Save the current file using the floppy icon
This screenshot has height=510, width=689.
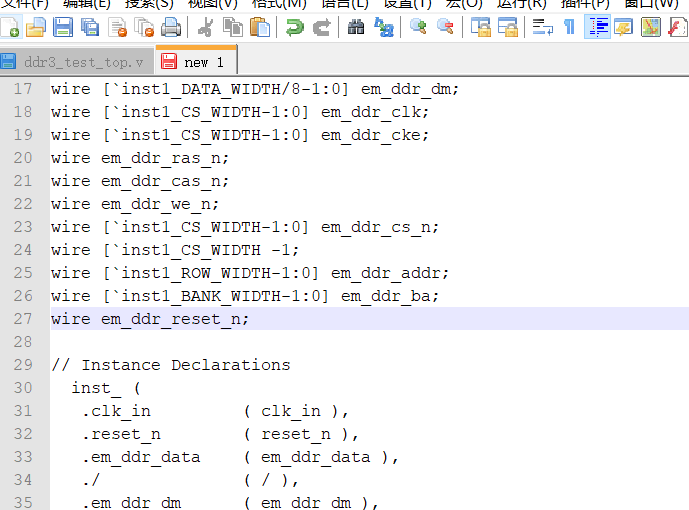(62, 27)
